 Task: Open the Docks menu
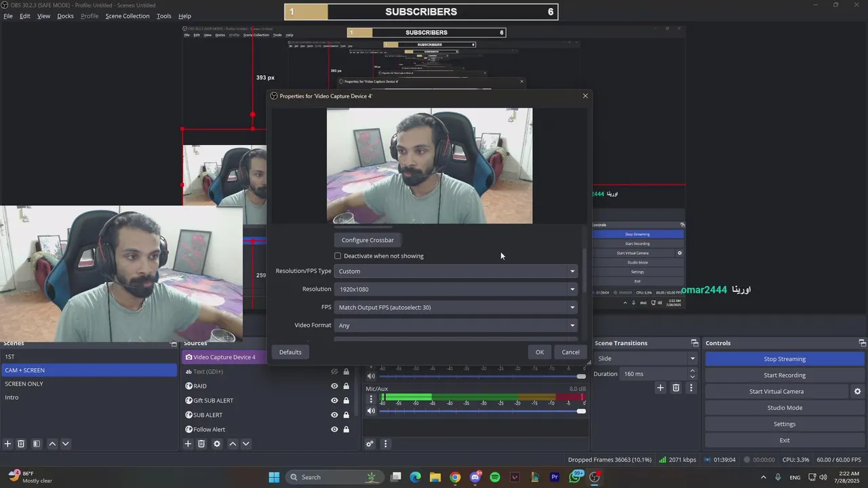click(65, 16)
